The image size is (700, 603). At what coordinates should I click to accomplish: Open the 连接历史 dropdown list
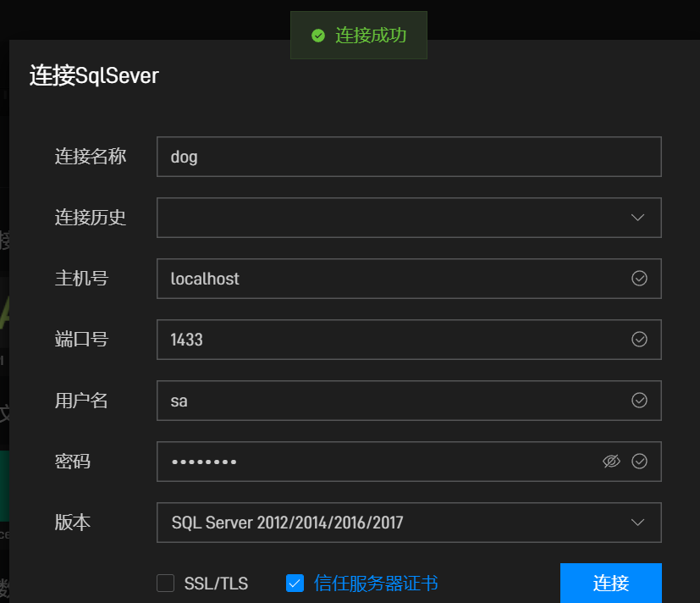point(398,218)
